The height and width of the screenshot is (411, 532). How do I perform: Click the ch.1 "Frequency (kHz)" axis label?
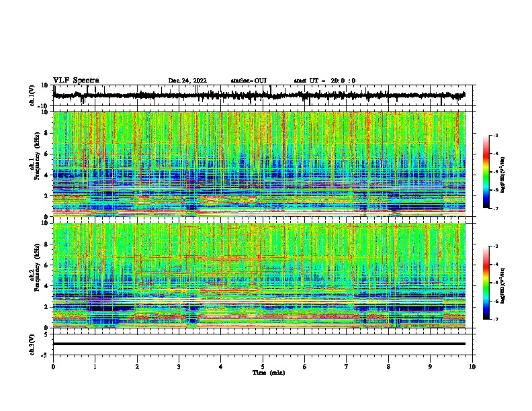[x=37, y=156]
